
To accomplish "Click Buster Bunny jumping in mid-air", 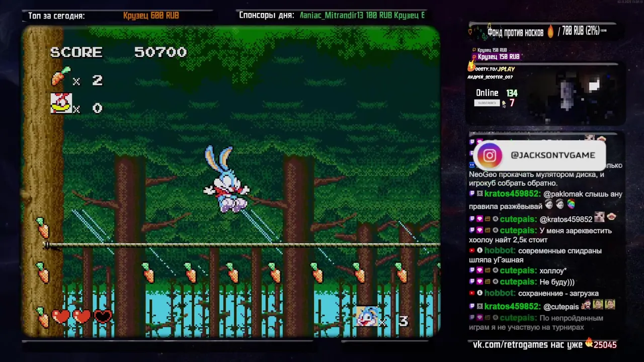I will coord(226,179).
